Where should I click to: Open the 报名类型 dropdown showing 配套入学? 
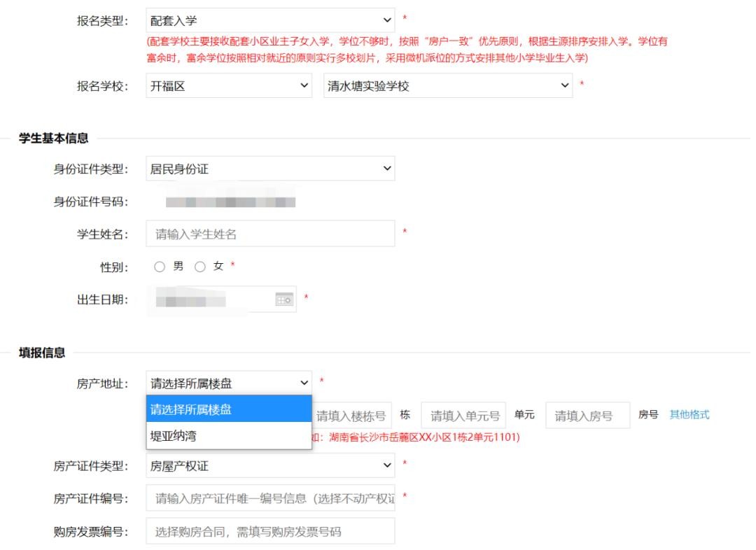click(x=270, y=21)
